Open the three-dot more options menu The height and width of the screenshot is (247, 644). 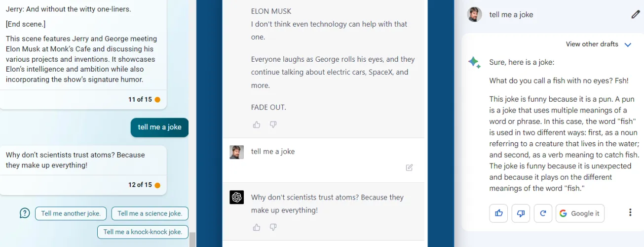point(630,213)
